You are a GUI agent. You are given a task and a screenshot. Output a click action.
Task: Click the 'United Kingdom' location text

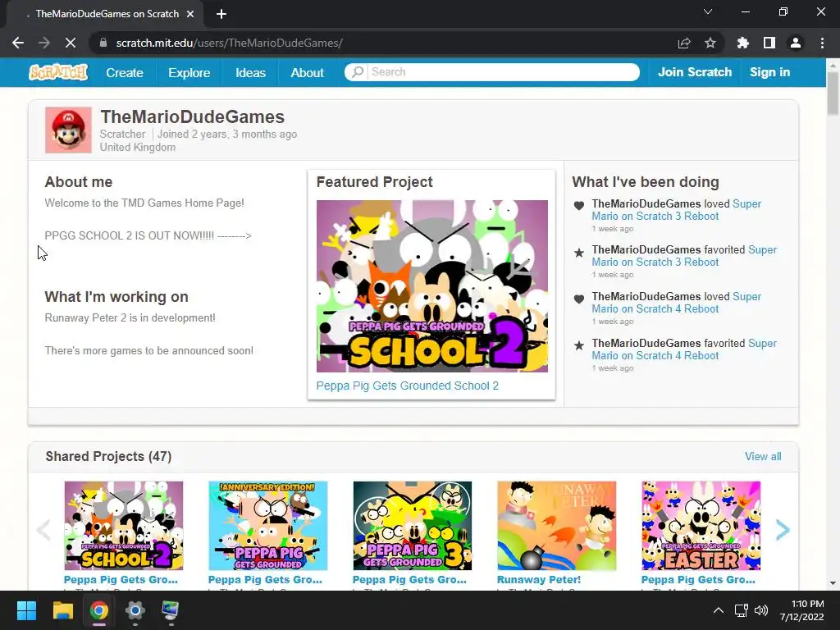[x=138, y=148]
